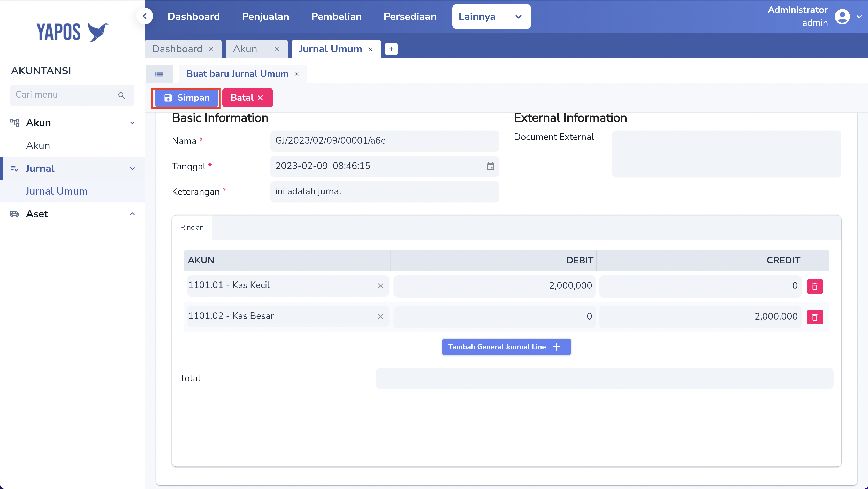Click the Cari menu search field
Screen dimensions: 868x489
pos(72,95)
